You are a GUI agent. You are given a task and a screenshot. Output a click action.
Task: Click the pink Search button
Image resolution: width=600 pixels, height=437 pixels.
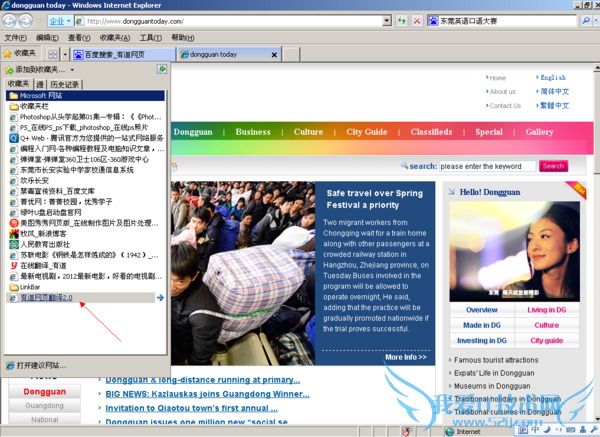[553, 166]
